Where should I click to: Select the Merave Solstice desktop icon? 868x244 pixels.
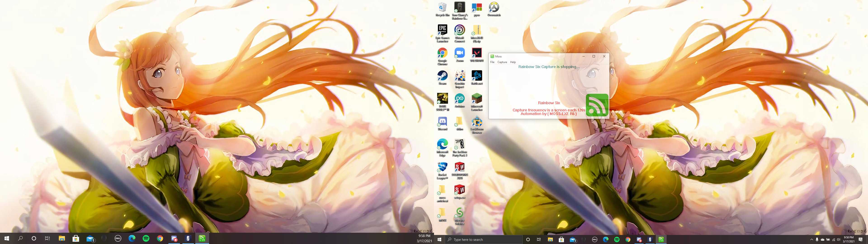460,216
